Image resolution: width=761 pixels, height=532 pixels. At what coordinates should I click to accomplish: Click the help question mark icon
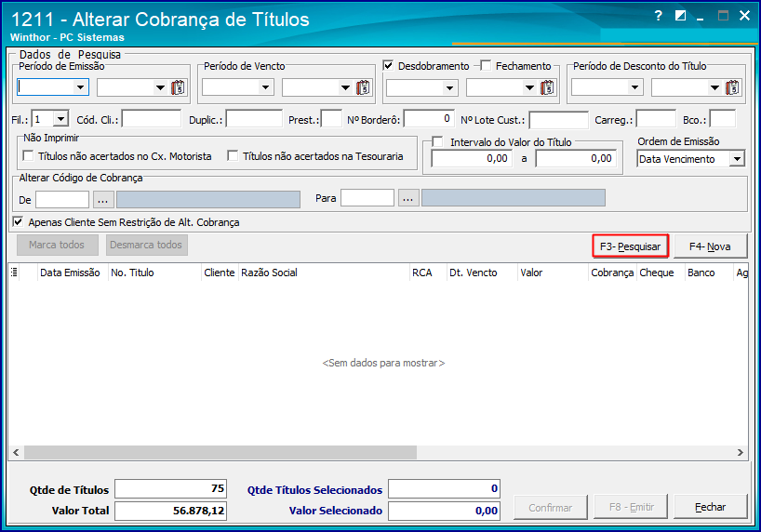click(x=658, y=16)
